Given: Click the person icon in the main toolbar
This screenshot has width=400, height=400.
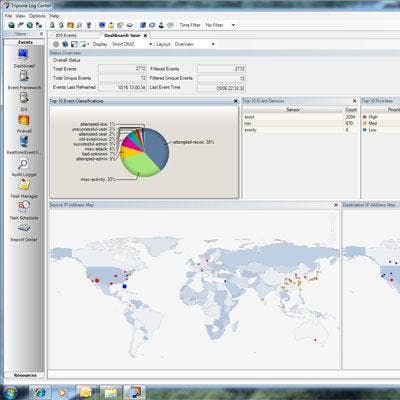Looking at the screenshot, I should (x=161, y=25).
